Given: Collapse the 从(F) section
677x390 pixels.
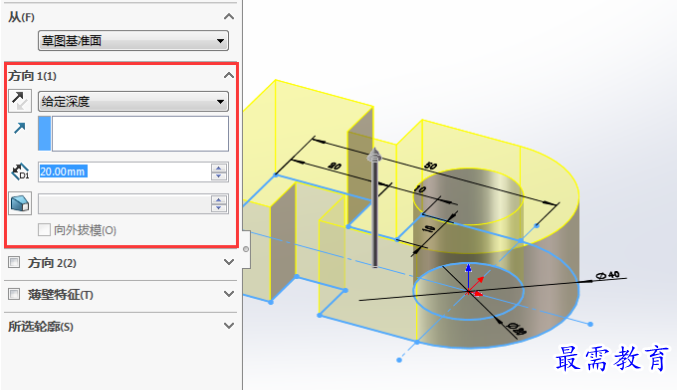Looking at the screenshot, I should click(x=229, y=17).
